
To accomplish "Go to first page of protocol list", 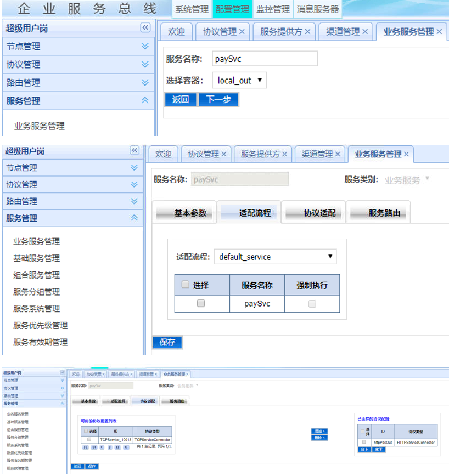I will click(x=85, y=447).
